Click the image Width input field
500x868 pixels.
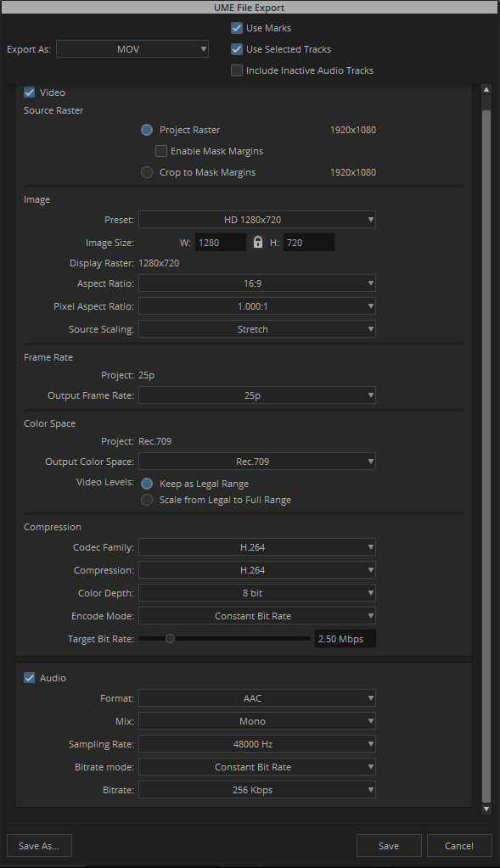pos(221,243)
